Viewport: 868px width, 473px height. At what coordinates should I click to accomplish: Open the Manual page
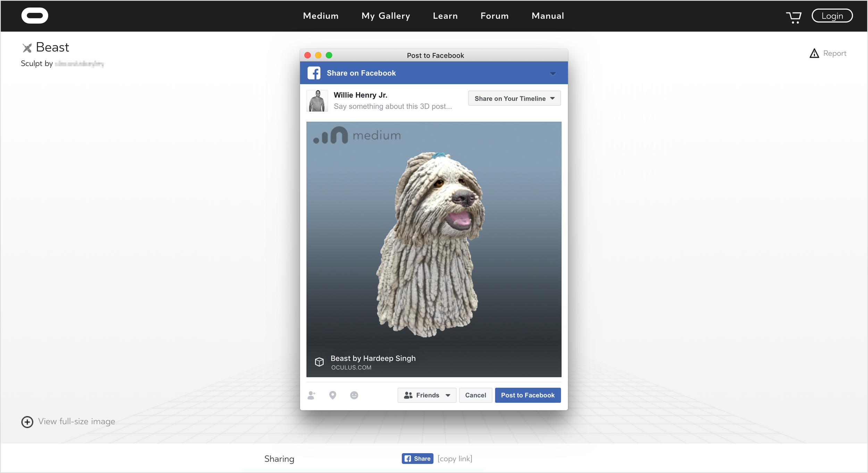tap(548, 16)
